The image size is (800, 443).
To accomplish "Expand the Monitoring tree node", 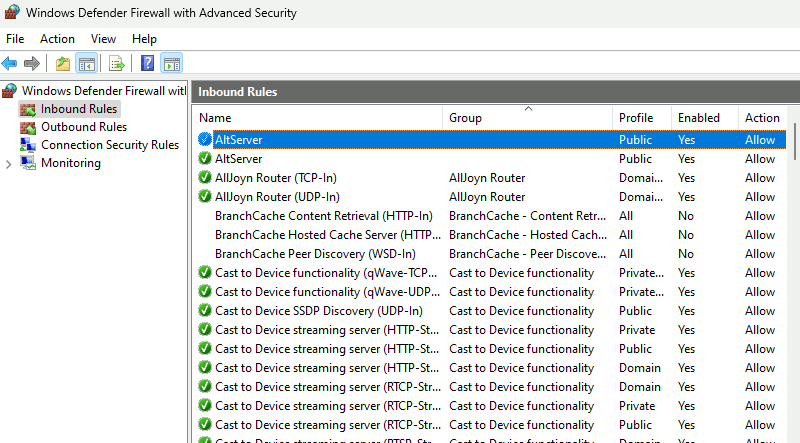I will click(x=8, y=164).
